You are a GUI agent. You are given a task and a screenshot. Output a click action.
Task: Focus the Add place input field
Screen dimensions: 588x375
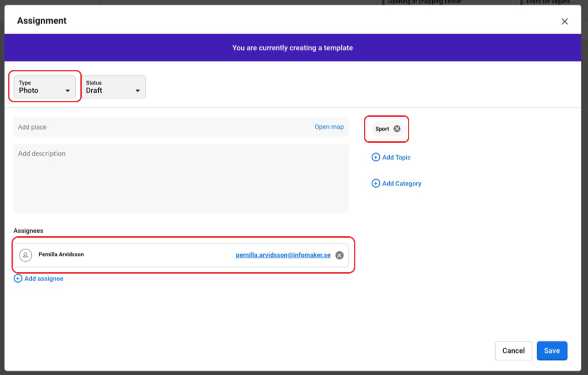click(x=160, y=127)
